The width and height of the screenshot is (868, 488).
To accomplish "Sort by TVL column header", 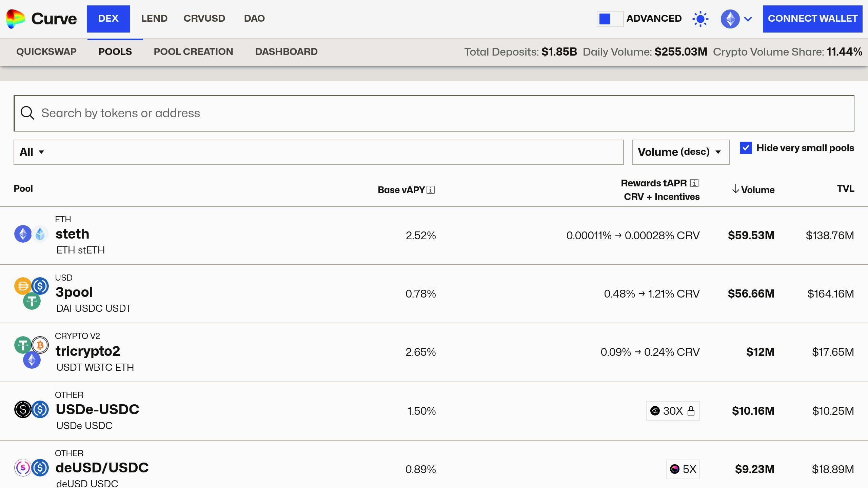I will (846, 188).
